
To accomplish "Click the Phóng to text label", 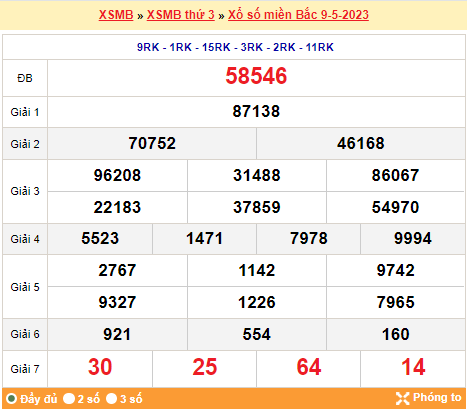I will coord(437,398).
